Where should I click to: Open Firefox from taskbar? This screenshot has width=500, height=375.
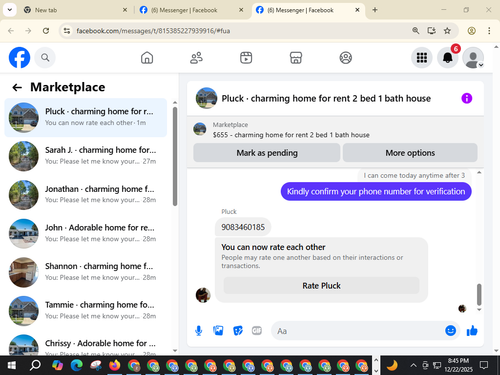click(115, 366)
